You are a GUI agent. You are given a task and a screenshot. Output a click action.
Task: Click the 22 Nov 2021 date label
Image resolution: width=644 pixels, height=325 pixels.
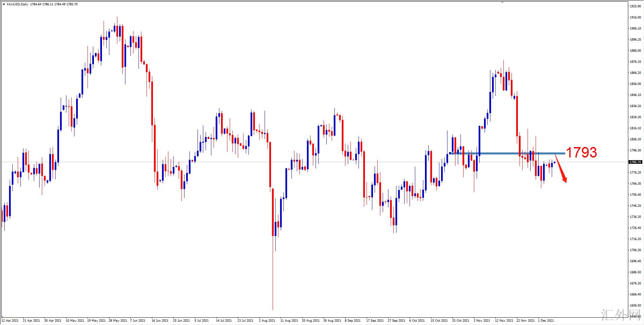(x=526, y=321)
